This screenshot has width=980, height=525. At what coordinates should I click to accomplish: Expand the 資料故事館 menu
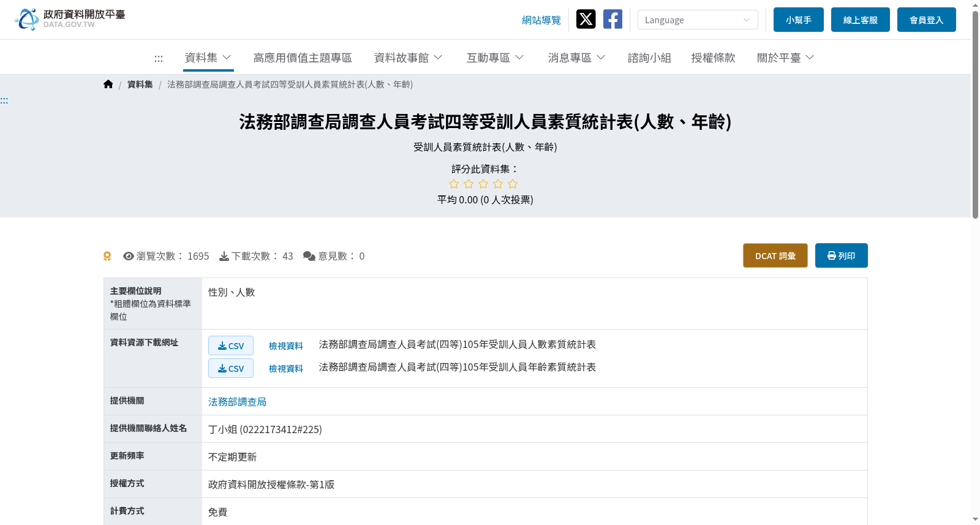pos(408,58)
